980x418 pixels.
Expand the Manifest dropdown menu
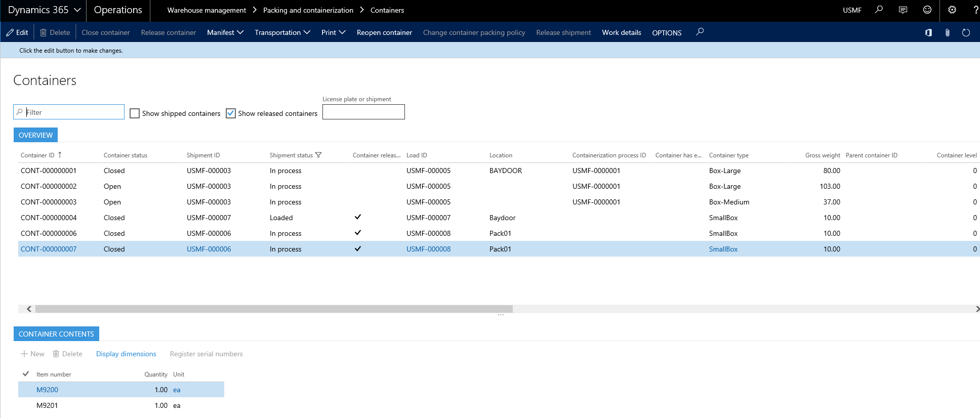[x=225, y=32]
